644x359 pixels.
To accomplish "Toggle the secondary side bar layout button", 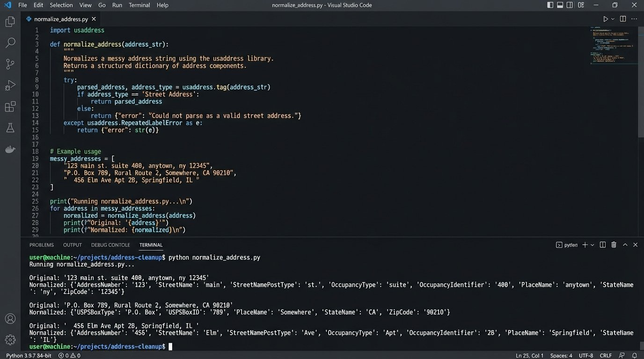I will (x=570, y=5).
